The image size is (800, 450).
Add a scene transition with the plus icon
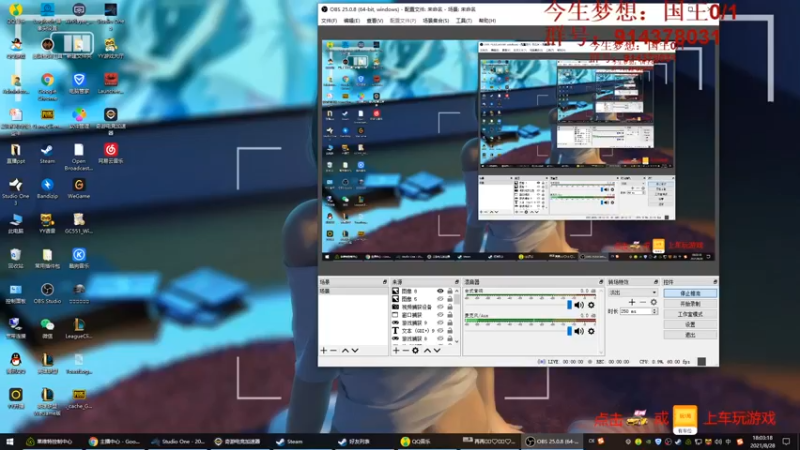coord(632,302)
